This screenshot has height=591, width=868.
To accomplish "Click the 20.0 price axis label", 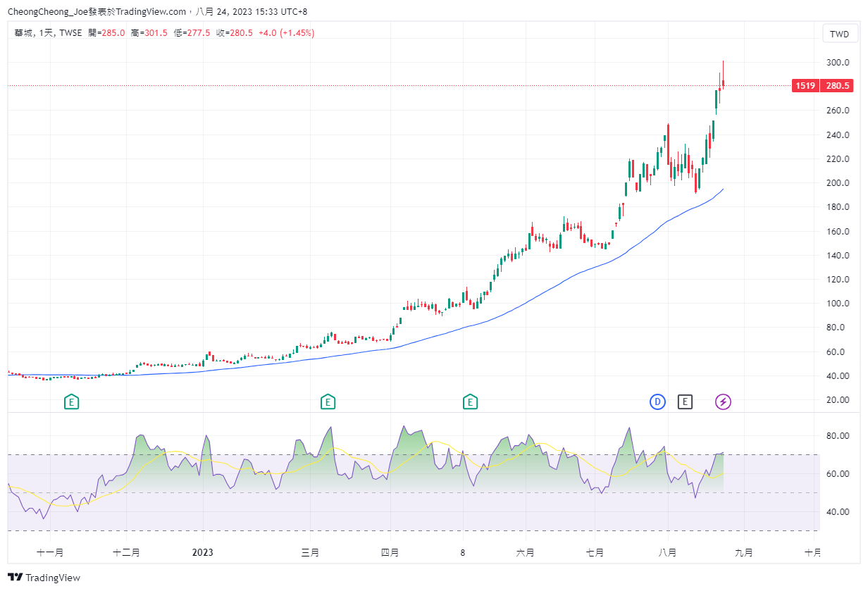I will pyautogui.click(x=837, y=399).
